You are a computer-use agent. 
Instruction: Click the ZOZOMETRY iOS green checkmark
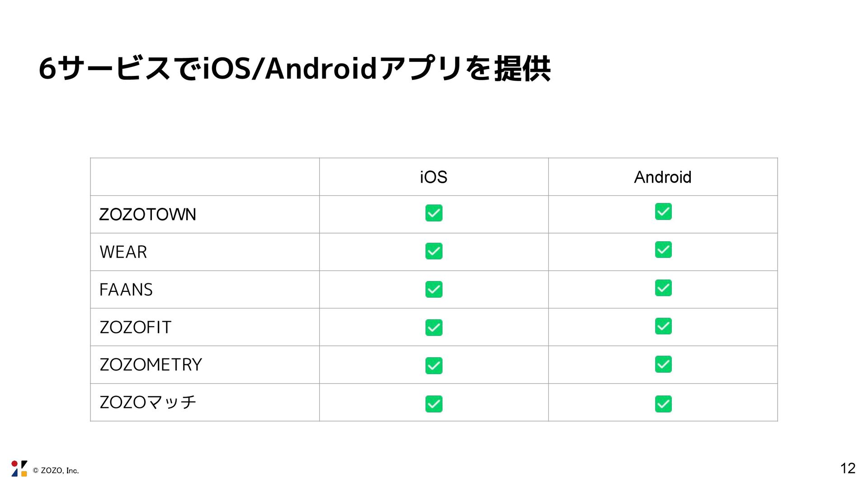coord(434,366)
